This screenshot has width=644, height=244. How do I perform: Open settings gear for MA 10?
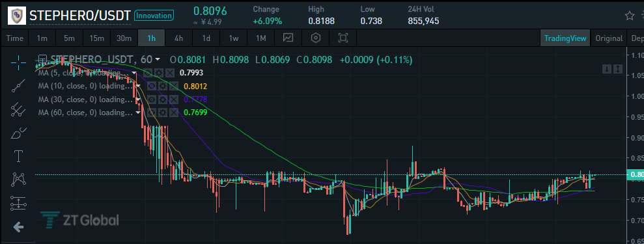[163, 86]
